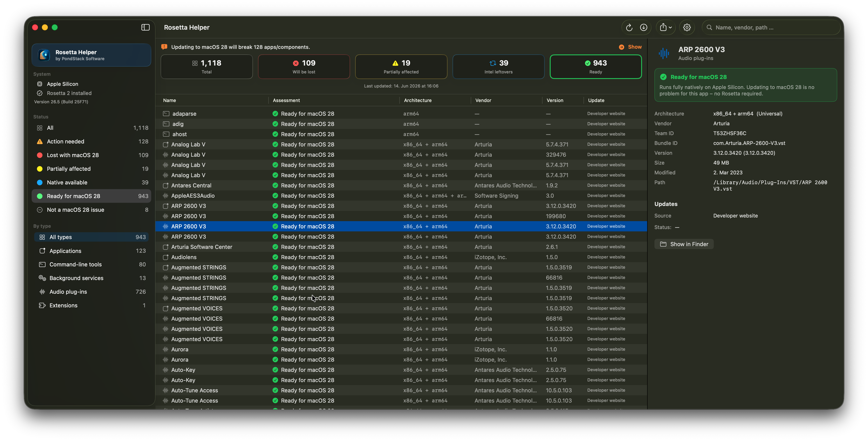This screenshot has height=441, width=868.
Task: Click the Command-line tools terminal icon
Action: coord(42,264)
